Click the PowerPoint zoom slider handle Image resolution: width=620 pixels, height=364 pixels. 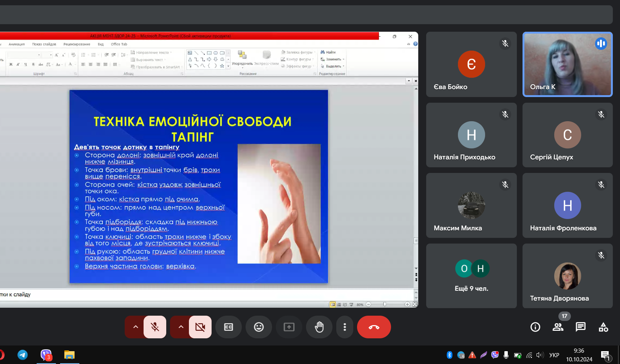click(385, 304)
